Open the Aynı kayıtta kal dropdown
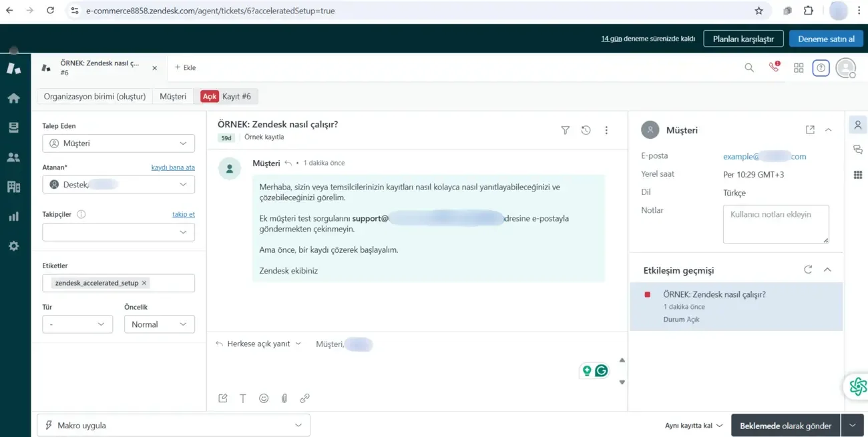This screenshot has height=437, width=868. tap(694, 426)
